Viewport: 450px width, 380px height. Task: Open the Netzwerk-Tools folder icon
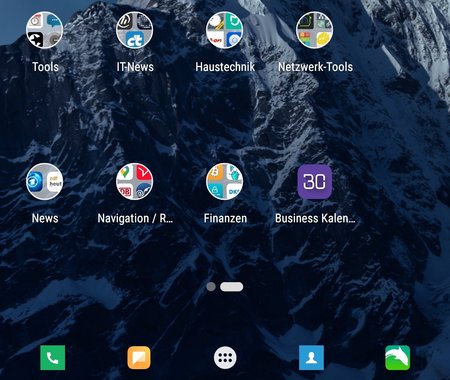pos(315,30)
